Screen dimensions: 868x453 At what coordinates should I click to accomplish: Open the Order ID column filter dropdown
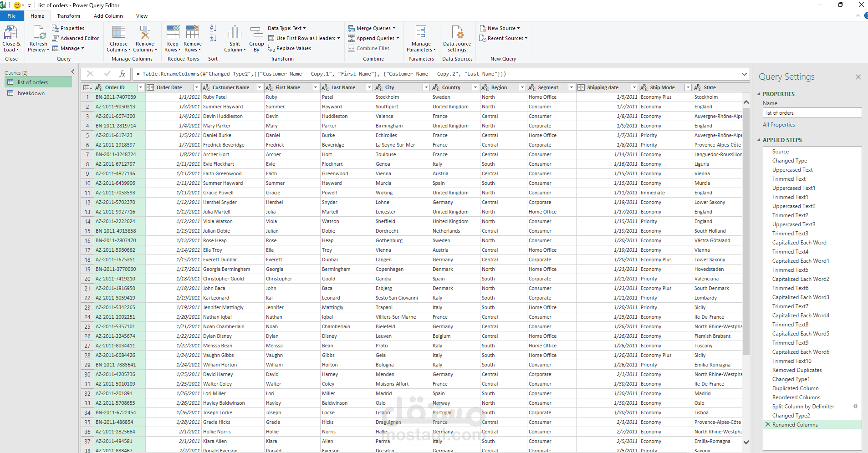coord(141,87)
